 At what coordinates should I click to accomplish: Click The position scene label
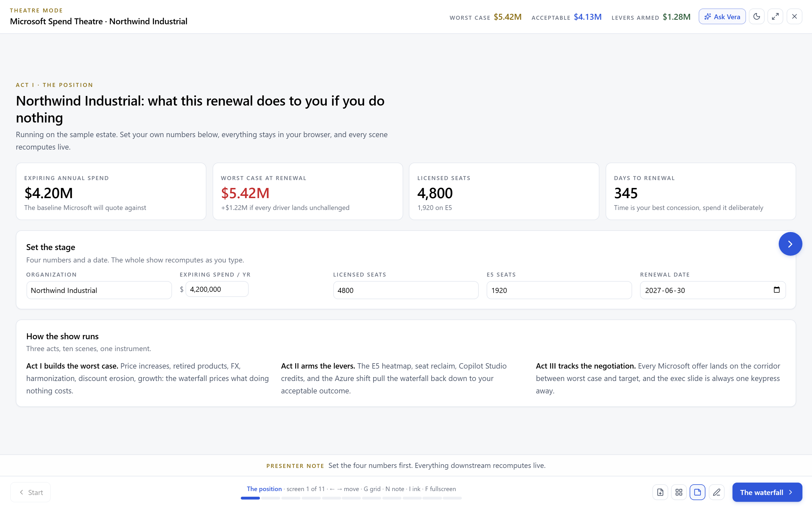[264, 489]
